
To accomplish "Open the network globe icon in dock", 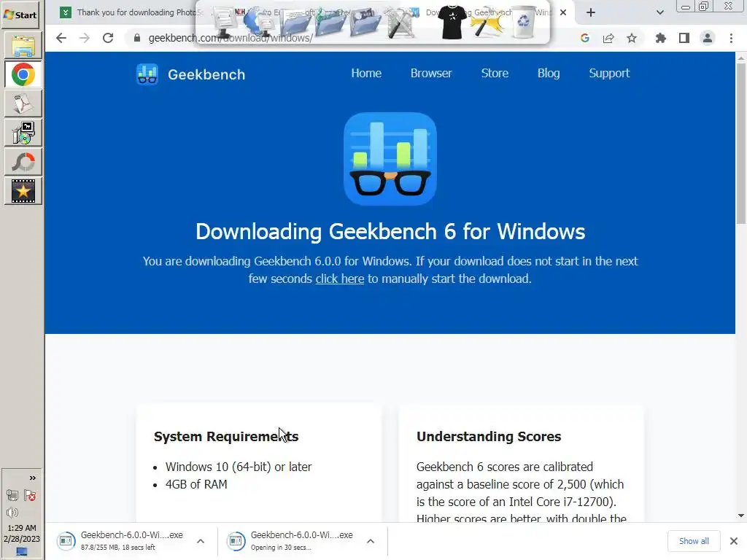I will [258, 22].
